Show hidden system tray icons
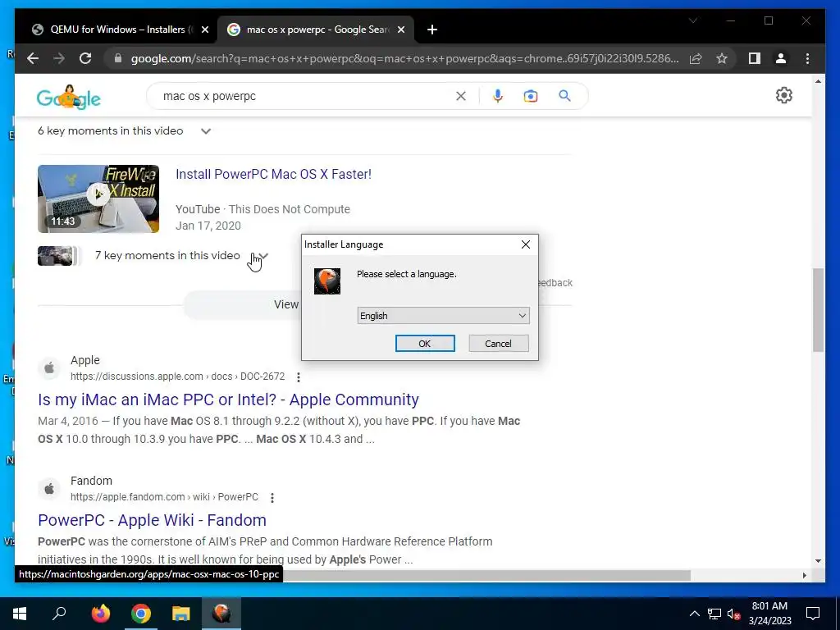The image size is (840, 630). [x=694, y=614]
